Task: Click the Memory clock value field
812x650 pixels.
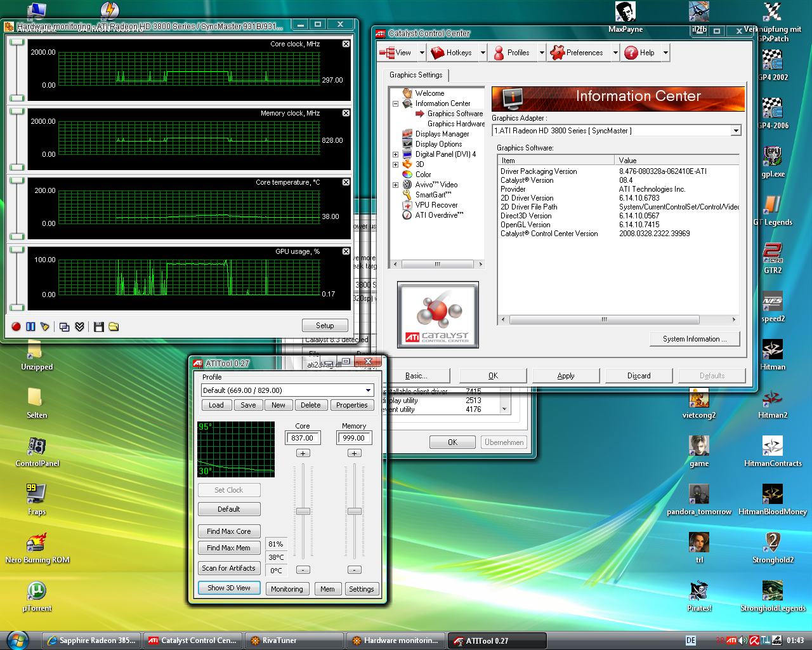Action: (353, 437)
